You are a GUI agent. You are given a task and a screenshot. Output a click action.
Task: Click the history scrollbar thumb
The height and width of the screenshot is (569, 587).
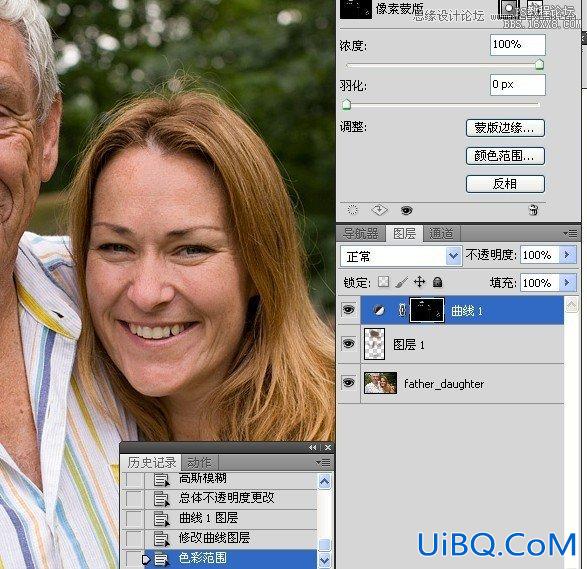[324, 545]
